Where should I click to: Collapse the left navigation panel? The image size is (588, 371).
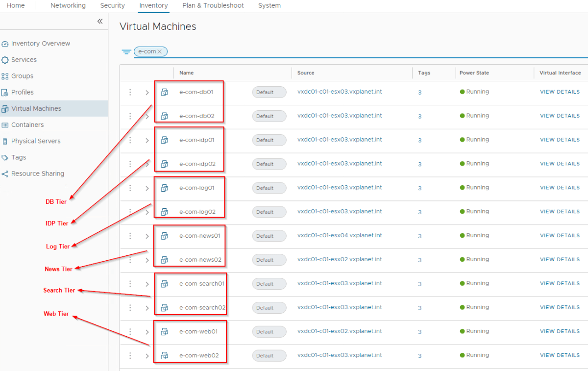pyautogui.click(x=99, y=22)
